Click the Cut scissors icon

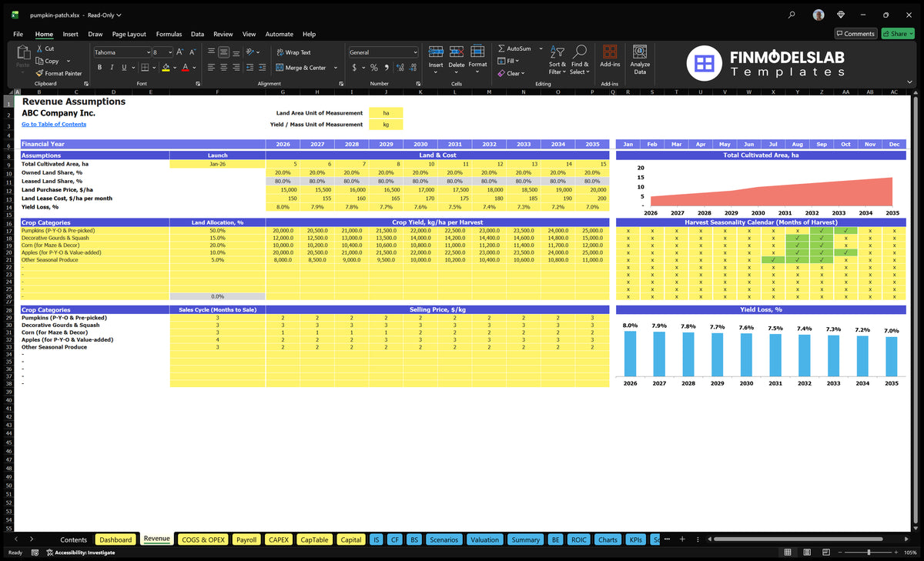click(39, 48)
